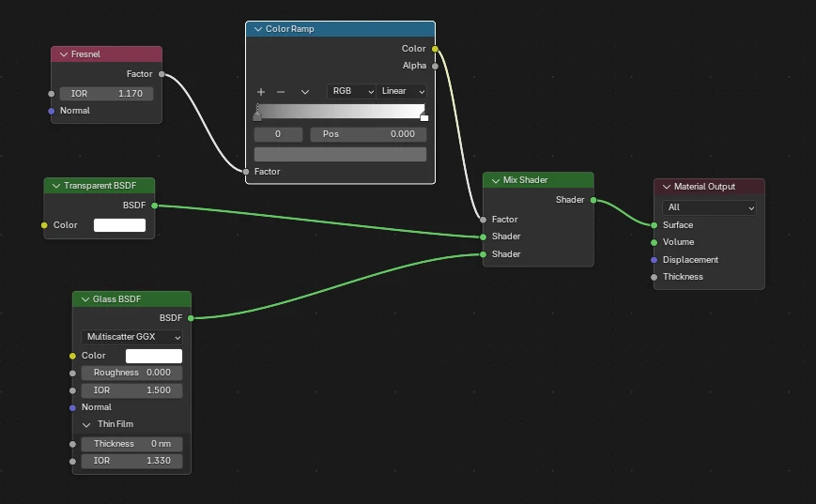Viewport: 816px width, 504px height.
Task: Collapse the Color Ramp node
Action: point(257,29)
